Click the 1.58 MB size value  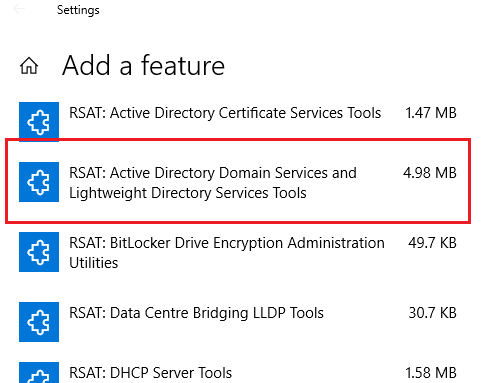(431, 373)
